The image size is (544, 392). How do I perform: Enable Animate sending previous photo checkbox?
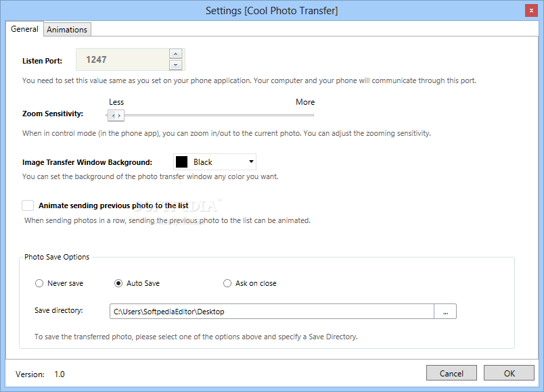coord(28,205)
